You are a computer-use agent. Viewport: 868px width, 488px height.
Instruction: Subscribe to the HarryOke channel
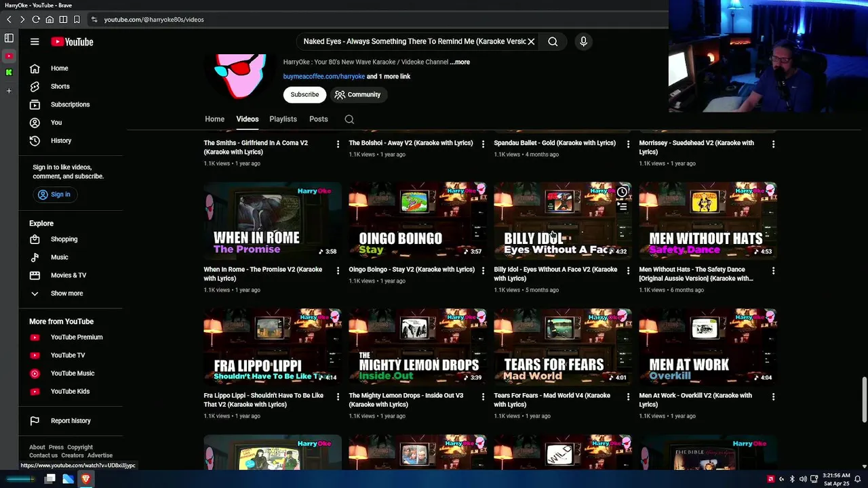click(x=304, y=95)
